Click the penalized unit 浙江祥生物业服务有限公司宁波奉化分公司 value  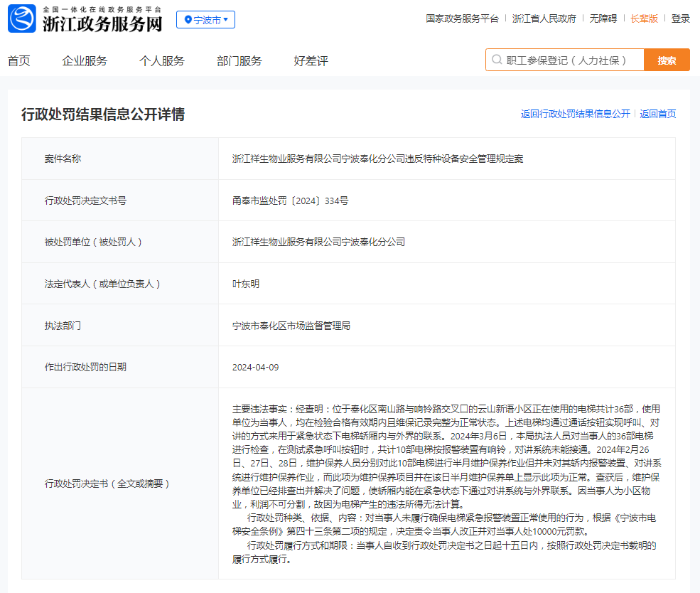pyautogui.click(x=319, y=242)
